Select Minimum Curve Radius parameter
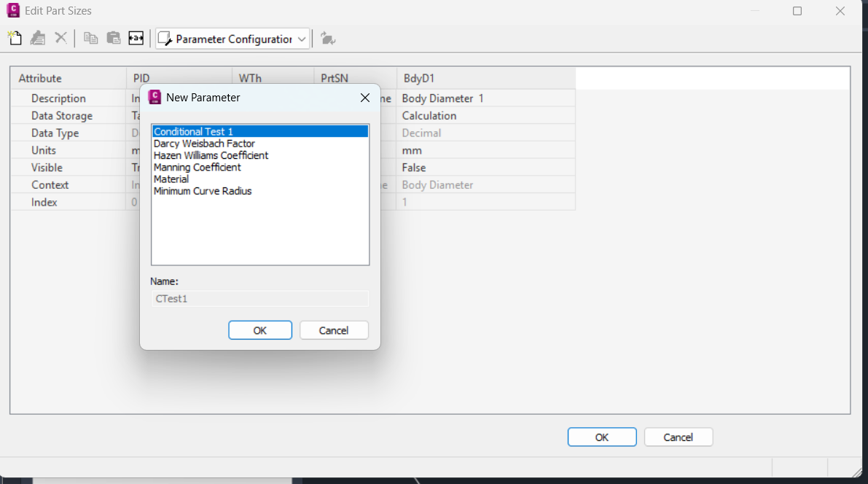Image resolution: width=868 pixels, height=484 pixels. 259,191
